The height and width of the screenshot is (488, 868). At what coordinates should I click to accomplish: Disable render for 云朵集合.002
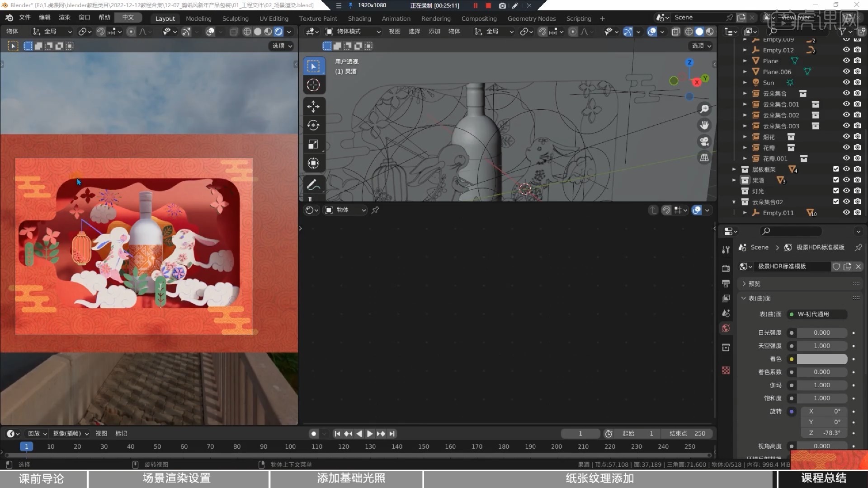(858, 115)
